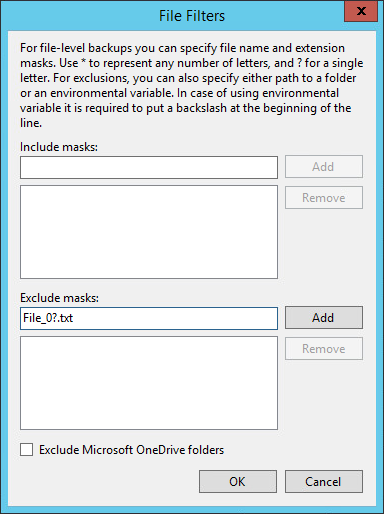The height and width of the screenshot is (514, 384).
Task: Cancel the File Filters dialog
Action: click(324, 481)
